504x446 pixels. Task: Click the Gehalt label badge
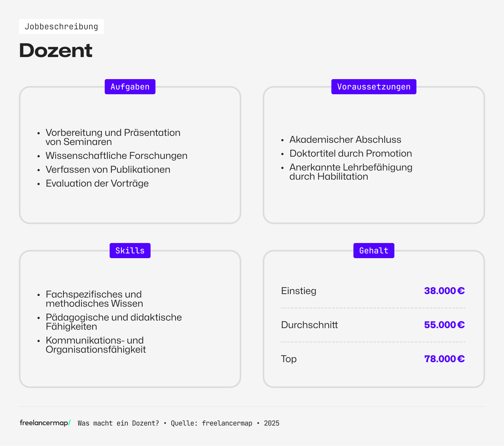point(374,250)
